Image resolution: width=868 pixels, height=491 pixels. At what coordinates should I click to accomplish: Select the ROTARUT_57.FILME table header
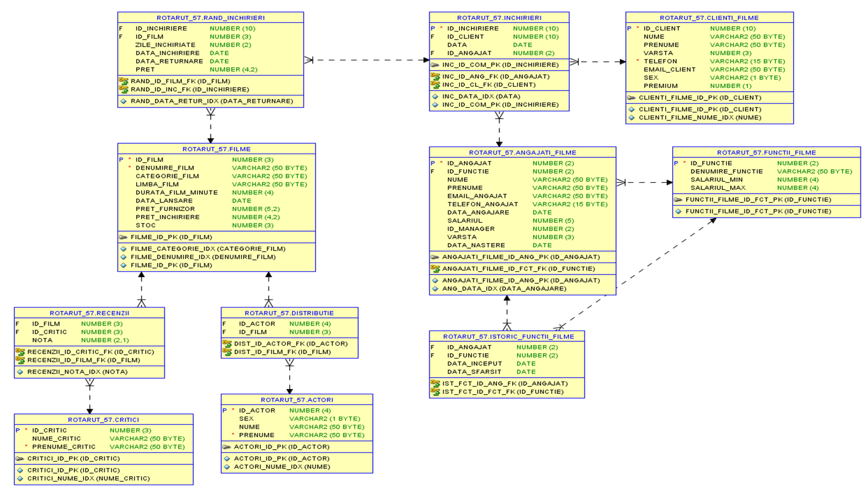click(216, 148)
